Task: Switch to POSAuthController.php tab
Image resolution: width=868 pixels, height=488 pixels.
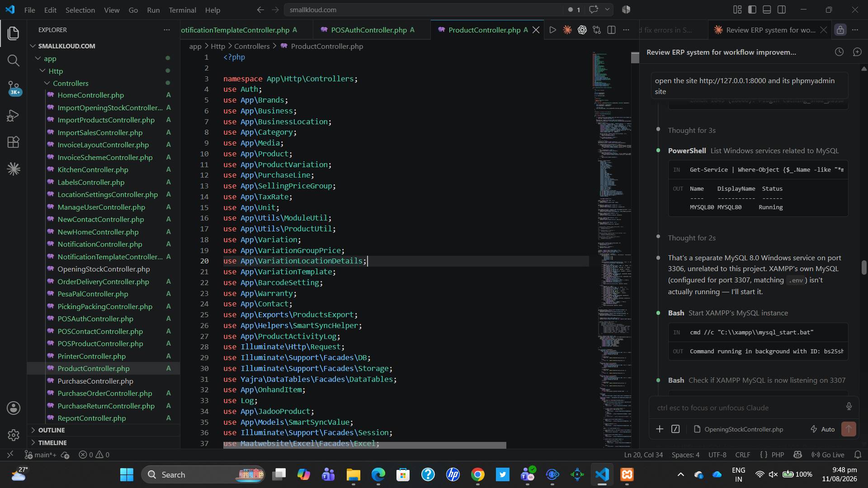Action: 368,30
